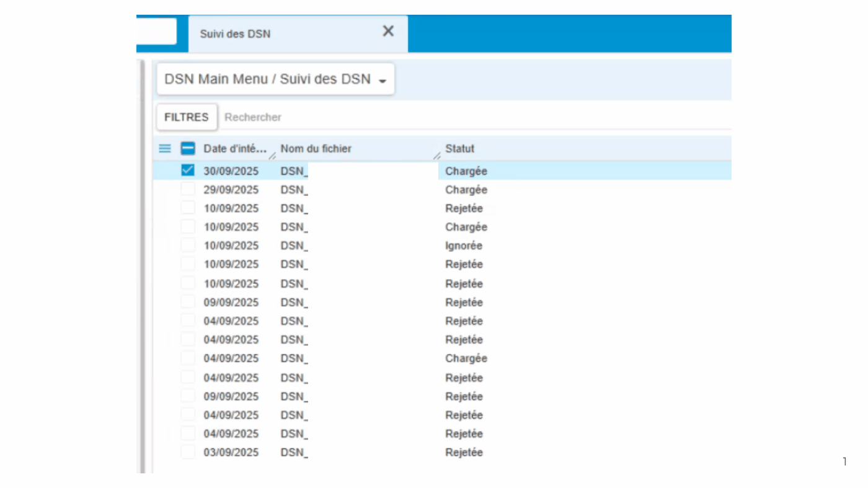Uncheck the 30/09/2025 row checkbox
Image resolution: width=868 pixels, height=488 pixels.
[x=188, y=171]
